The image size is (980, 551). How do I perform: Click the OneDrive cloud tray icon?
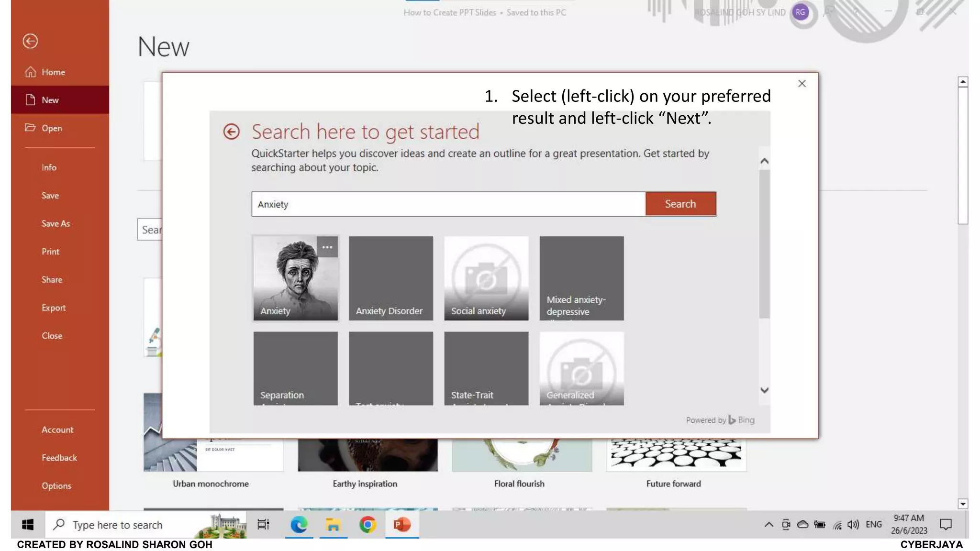[x=802, y=525]
